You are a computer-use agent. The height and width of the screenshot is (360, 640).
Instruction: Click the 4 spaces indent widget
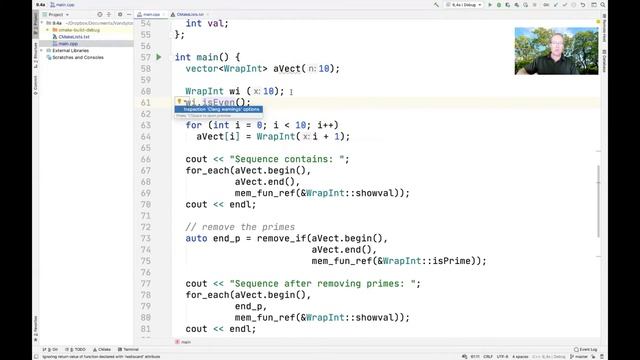pyautogui.click(x=520, y=357)
